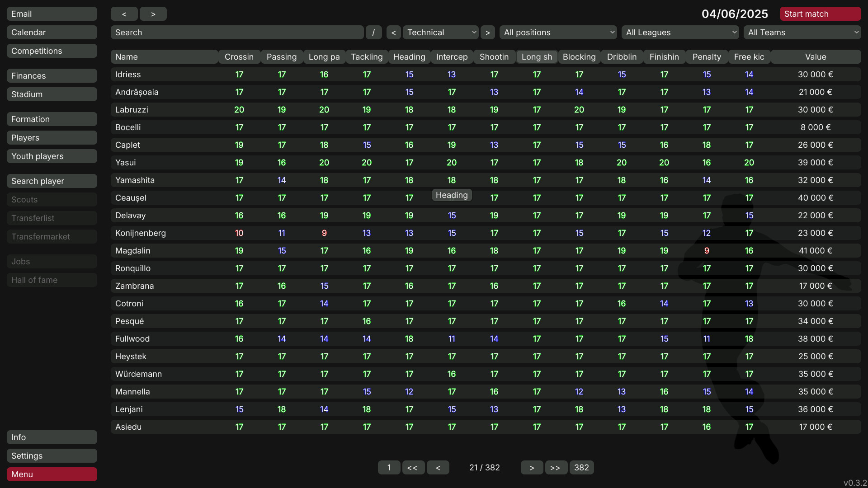Select Finances from the sidebar
The image size is (868, 488).
[52, 76]
